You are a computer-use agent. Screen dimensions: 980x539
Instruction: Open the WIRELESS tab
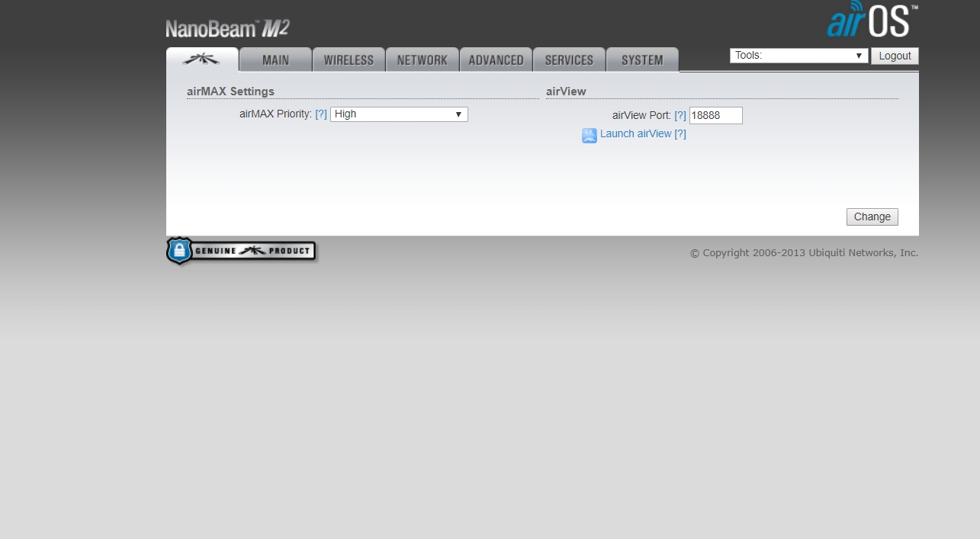pos(349,59)
